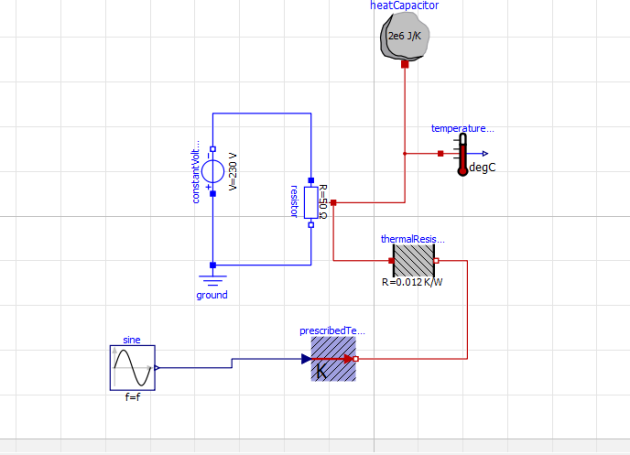
Task: Click the heatCapacitor name label
Action: pos(404,6)
